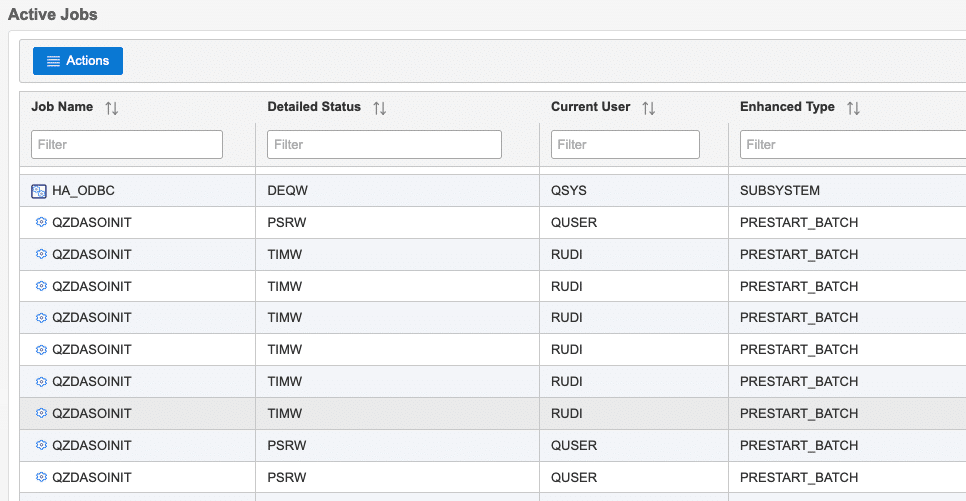Toggle sorting with Current User sort arrows
This screenshot has width=966, height=501.
tap(649, 108)
